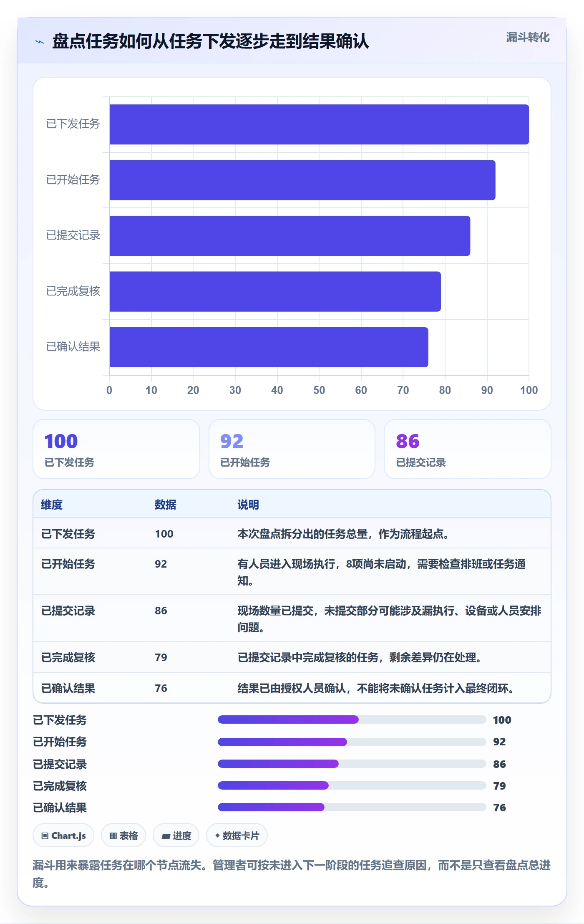Click description starting 已提交记录中完成复核
This screenshot has height=924, width=584.
tap(360, 657)
